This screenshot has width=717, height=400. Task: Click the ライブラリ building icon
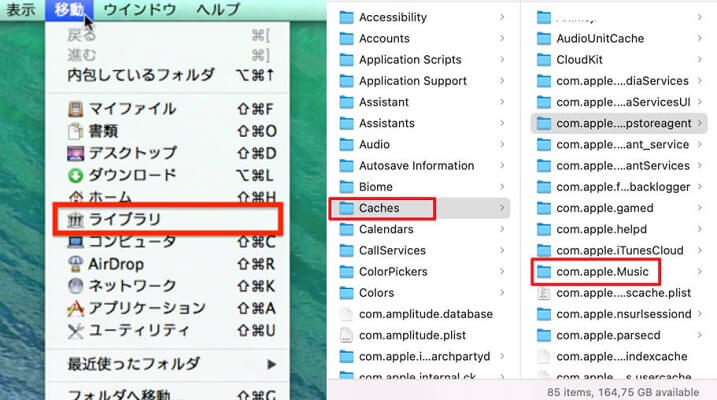point(75,220)
